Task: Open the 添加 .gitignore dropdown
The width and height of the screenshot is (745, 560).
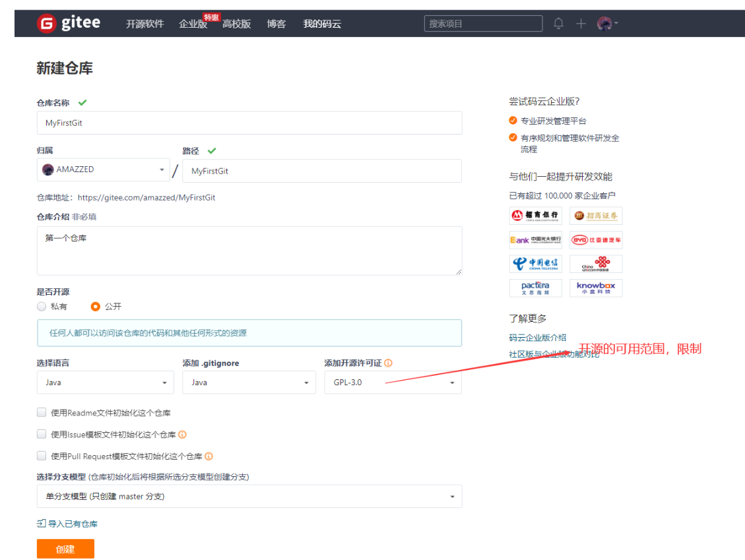Action: (x=249, y=383)
